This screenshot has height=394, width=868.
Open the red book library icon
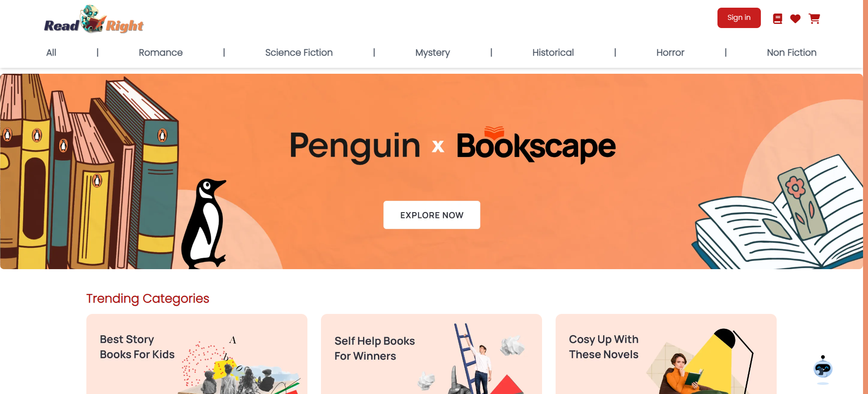(778, 19)
